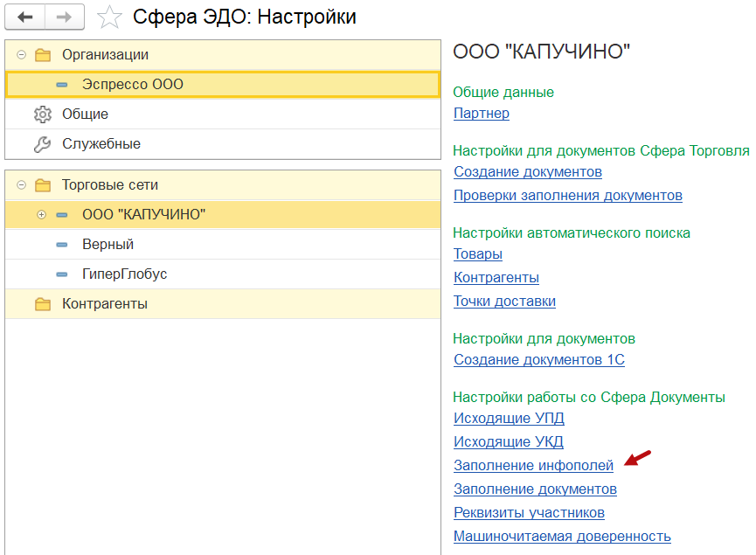Select Организации folder row
Screen dimensions: 756x555
click(223, 55)
